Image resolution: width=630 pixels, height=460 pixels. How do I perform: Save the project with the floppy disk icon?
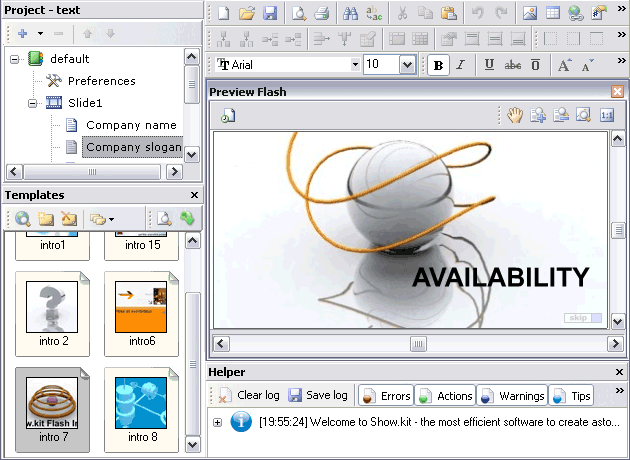[x=270, y=13]
